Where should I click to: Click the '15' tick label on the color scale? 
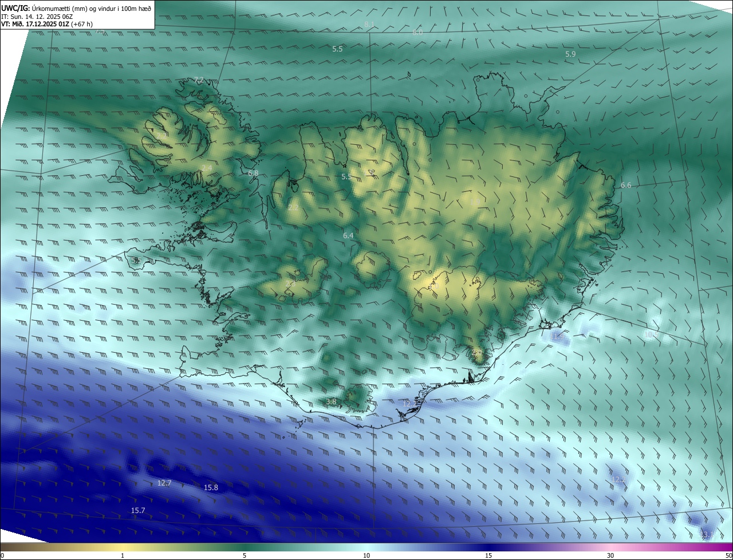tap(488, 555)
